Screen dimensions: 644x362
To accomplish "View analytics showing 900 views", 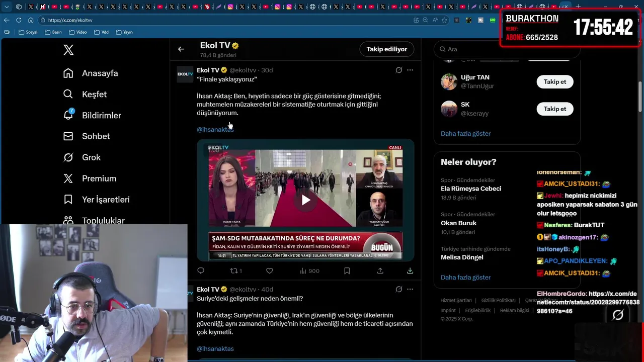I will [309, 271].
